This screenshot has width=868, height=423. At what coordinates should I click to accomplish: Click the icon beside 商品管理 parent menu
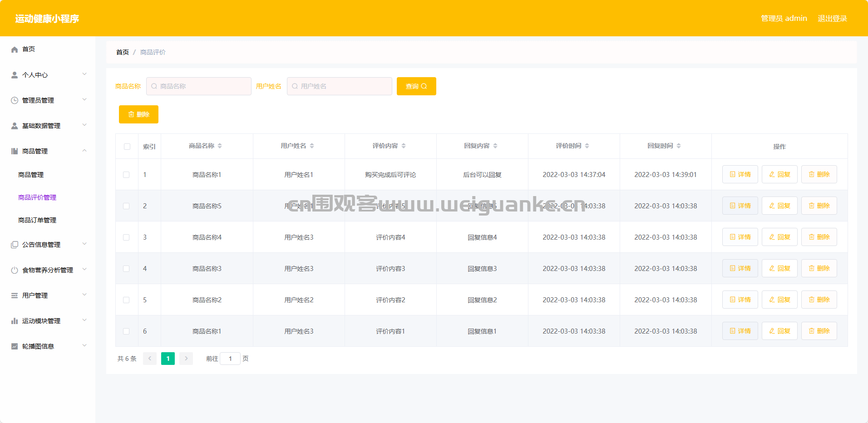[15, 151]
